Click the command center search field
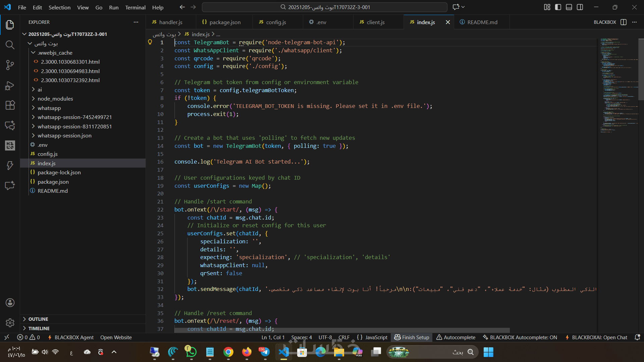The height and width of the screenshot is (362, 644). click(x=325, y=7)
